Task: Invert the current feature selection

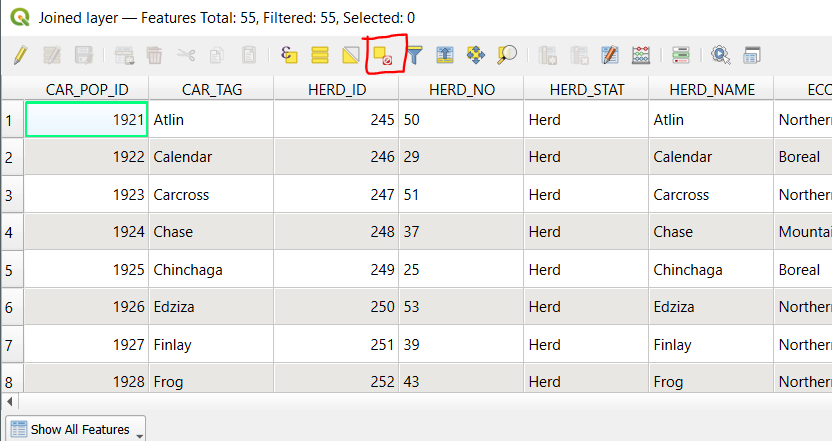Action: [350, 56]
